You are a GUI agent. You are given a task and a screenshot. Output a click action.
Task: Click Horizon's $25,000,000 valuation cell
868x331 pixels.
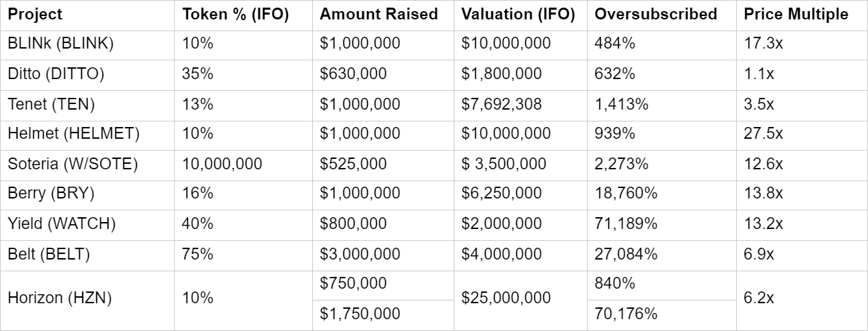pyautogui.click(x=506, y=298)
